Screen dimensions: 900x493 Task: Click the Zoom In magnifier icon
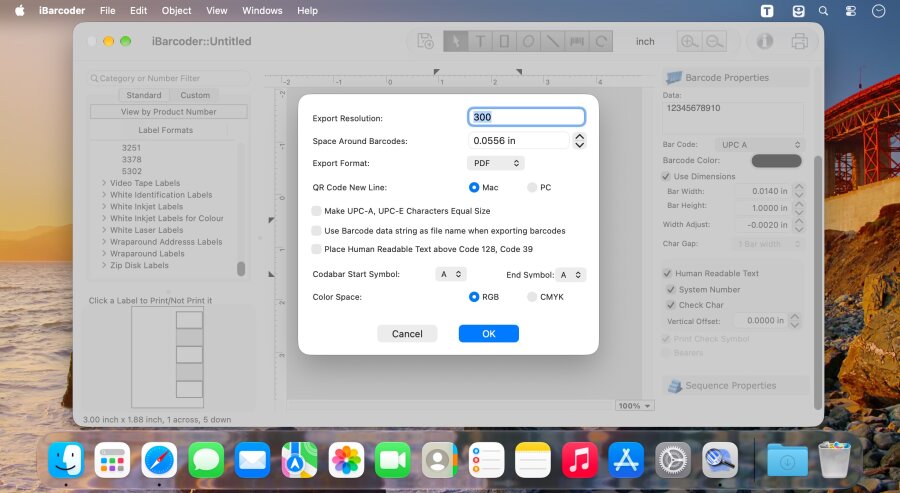pos(689,41)
